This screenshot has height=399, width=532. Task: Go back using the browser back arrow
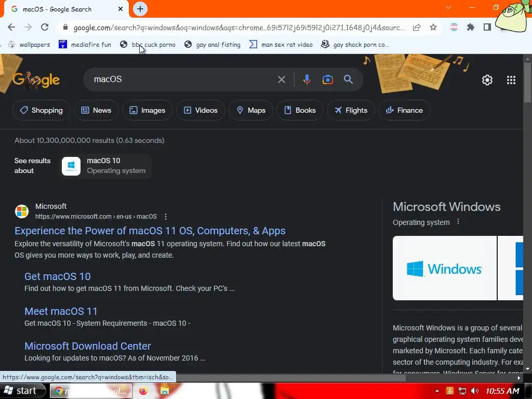pyautogui.click(x=11, y=27)
